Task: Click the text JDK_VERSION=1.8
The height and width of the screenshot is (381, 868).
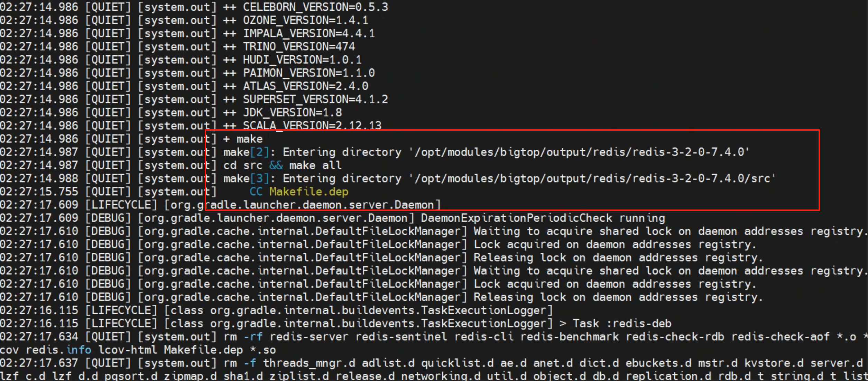Action: click(x=292, y=112)
